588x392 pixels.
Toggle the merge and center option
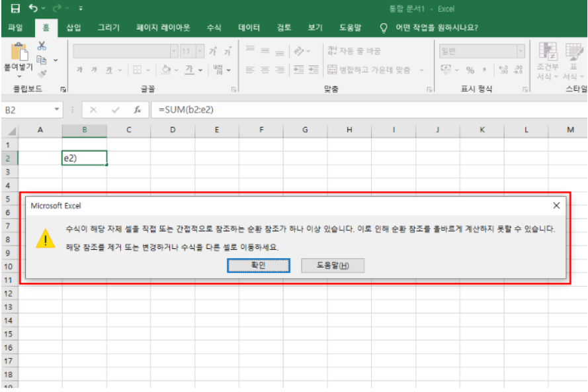click(x=374, y=70)
